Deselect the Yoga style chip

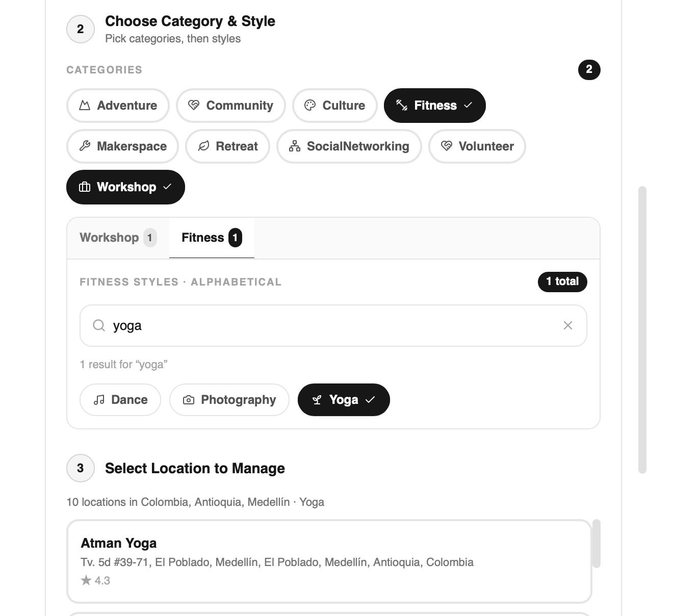point(344,400)
